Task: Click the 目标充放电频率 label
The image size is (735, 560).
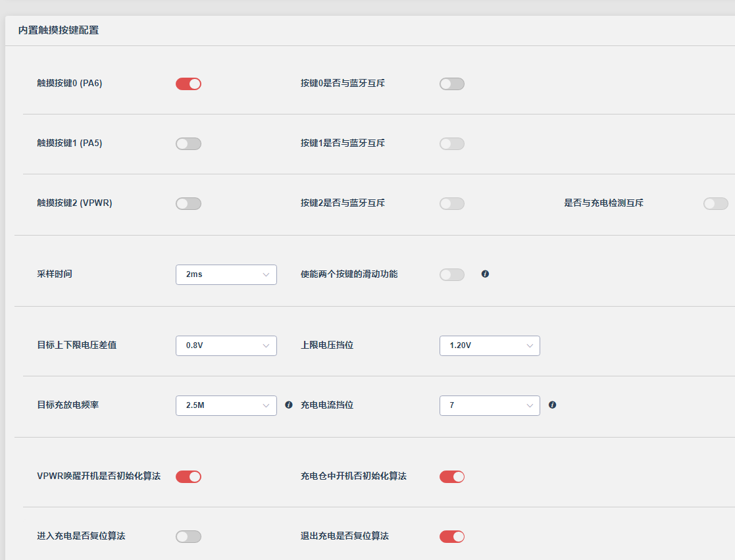Action: coord(68,405)
